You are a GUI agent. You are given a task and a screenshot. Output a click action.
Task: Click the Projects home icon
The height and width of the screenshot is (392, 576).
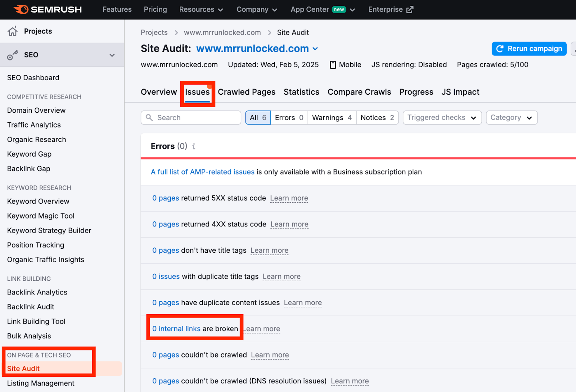(x=13, y=31)
